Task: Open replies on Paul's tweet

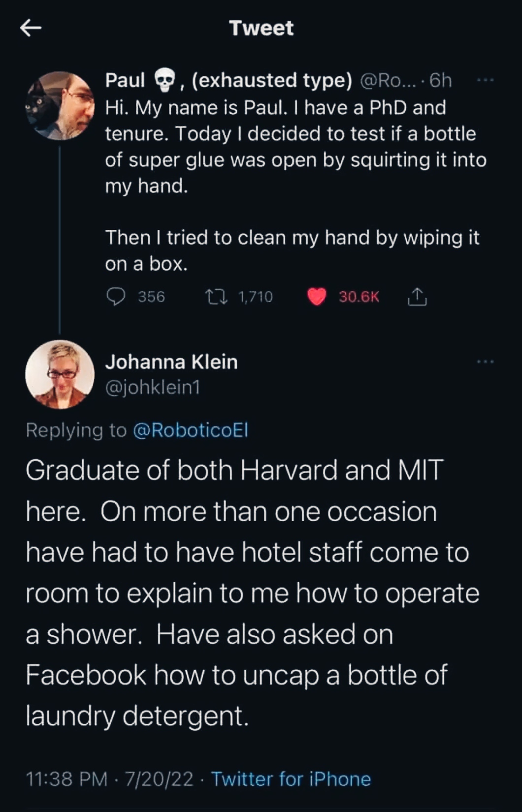Action: [116, 296]
